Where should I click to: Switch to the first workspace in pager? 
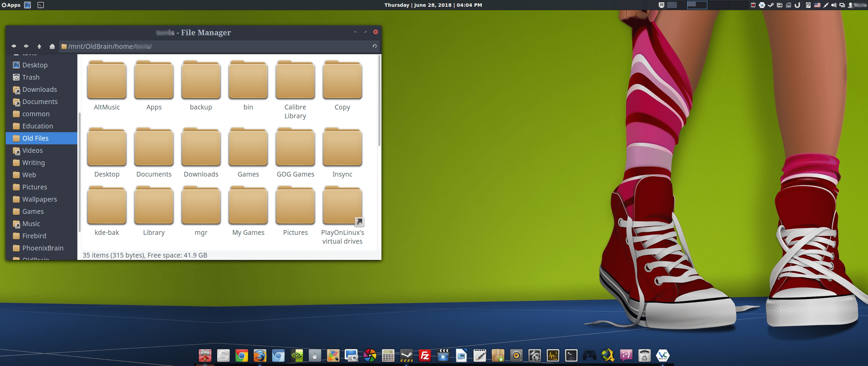click(x=676, y=5)
